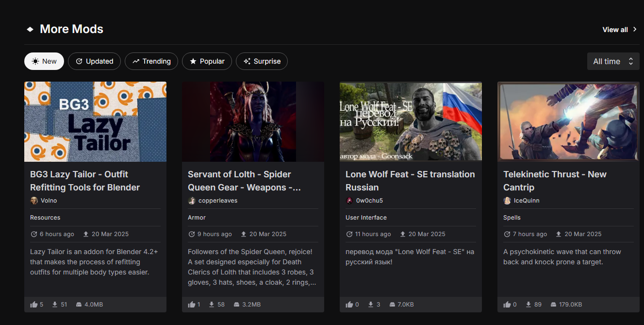Click the diamond icon beside More Mods
Screen dimensions: 644x325
pyautogui.click(x=30, y=29)
